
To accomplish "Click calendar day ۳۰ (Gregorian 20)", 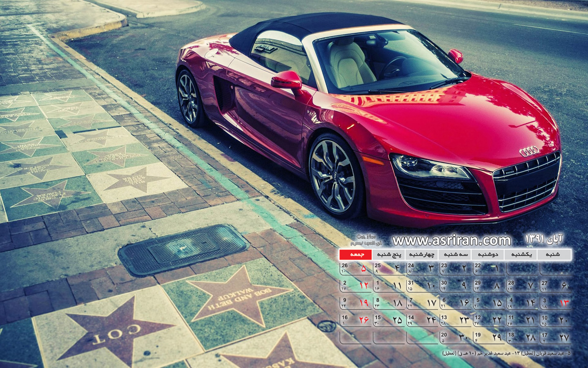I will pos(456,337).
